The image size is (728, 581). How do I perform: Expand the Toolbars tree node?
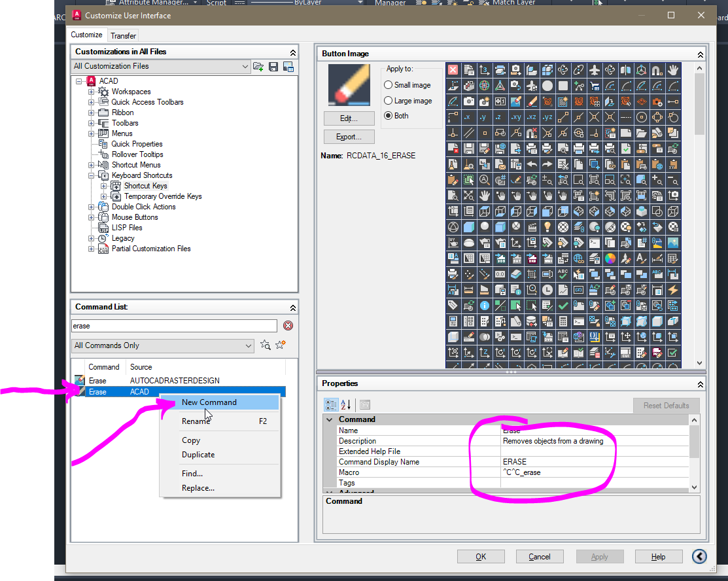(x=92, y=123)
